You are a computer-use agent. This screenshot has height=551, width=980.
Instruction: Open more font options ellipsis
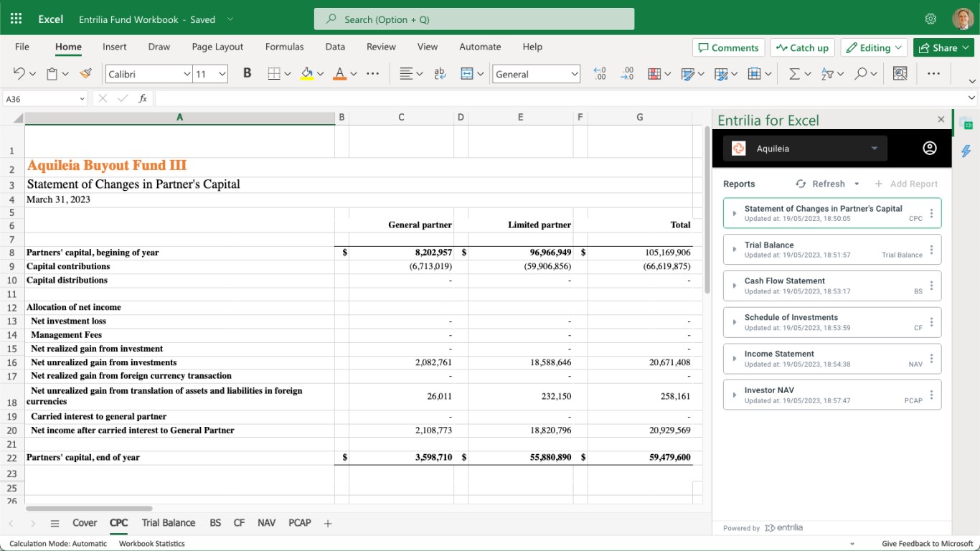tap(372, 74)
